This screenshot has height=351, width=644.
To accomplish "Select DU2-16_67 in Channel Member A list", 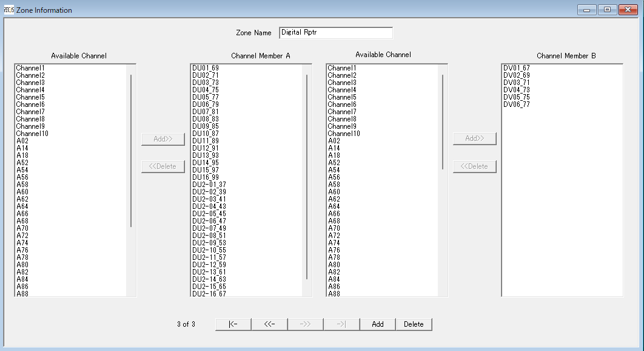I will tap(209, 294).
